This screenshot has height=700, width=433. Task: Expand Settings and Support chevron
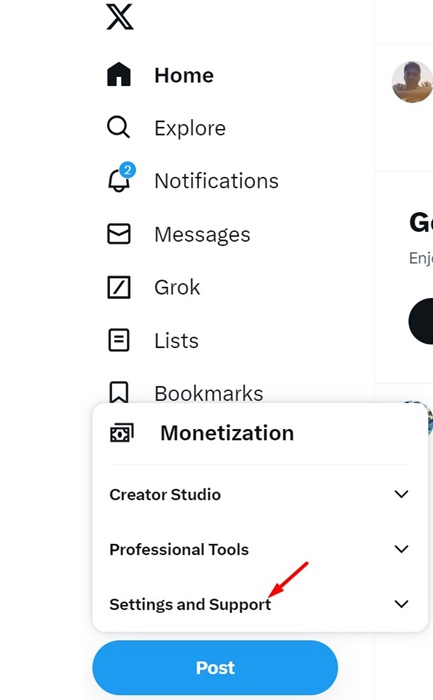(401, 604)
